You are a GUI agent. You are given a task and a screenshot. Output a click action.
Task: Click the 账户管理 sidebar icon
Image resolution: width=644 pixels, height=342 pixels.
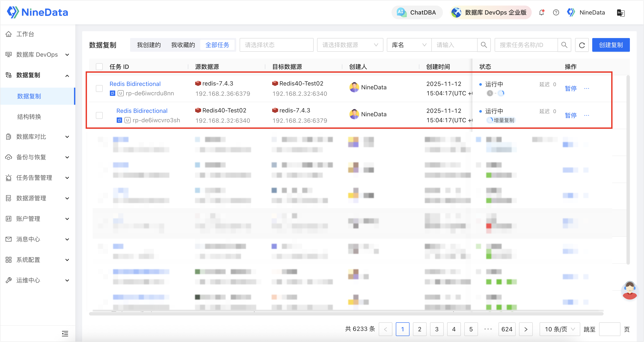9,219
